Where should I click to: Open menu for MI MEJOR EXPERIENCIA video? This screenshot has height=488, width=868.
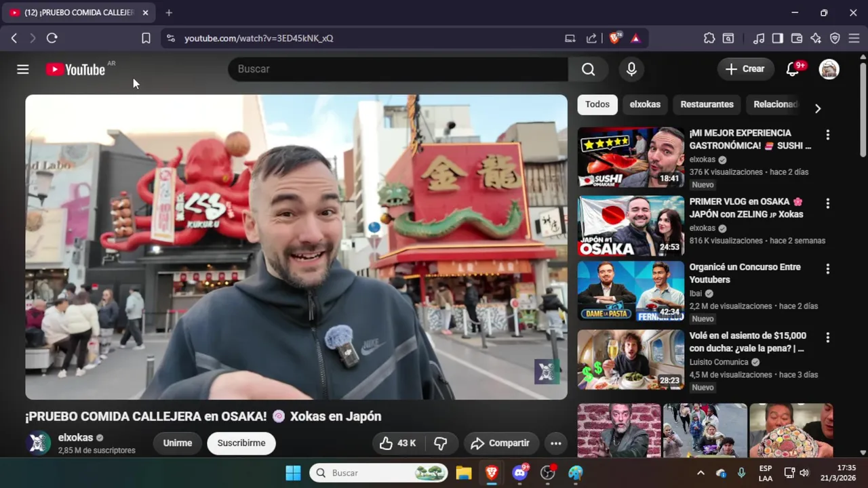click(827, 135)
